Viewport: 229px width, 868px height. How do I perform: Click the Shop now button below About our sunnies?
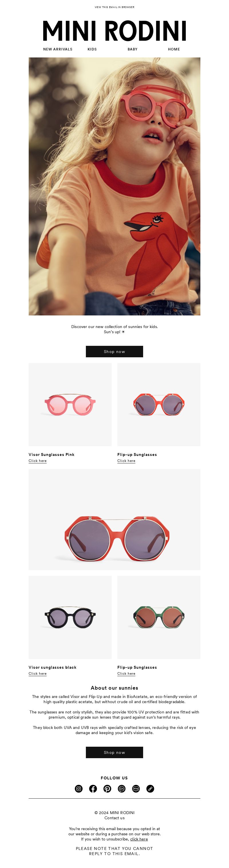coord(114,752)
